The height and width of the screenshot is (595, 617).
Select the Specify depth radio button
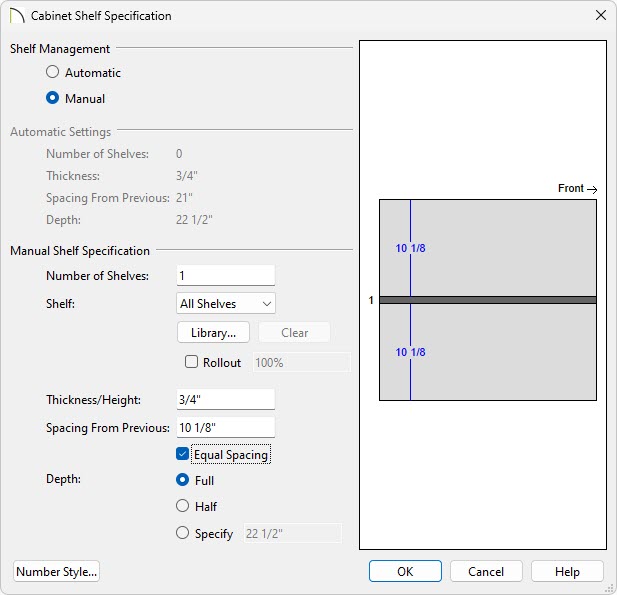coord(183,534)
